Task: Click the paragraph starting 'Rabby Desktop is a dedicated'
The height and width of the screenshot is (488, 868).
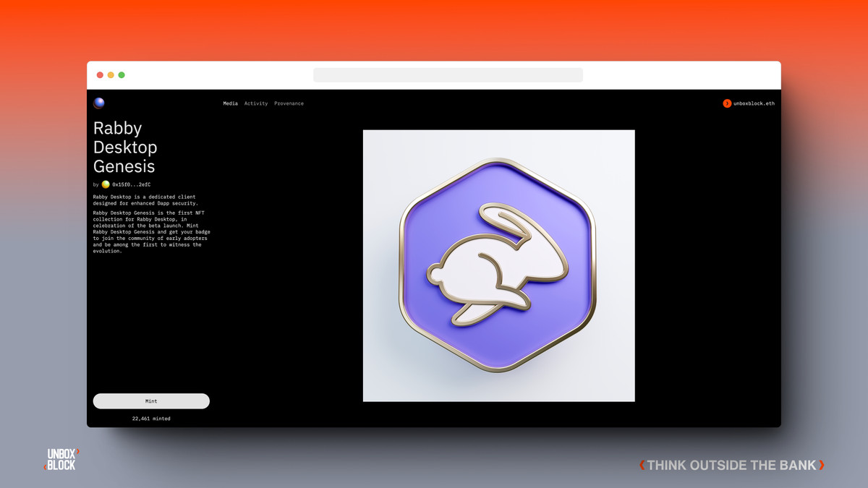Action: coord(145,200)
